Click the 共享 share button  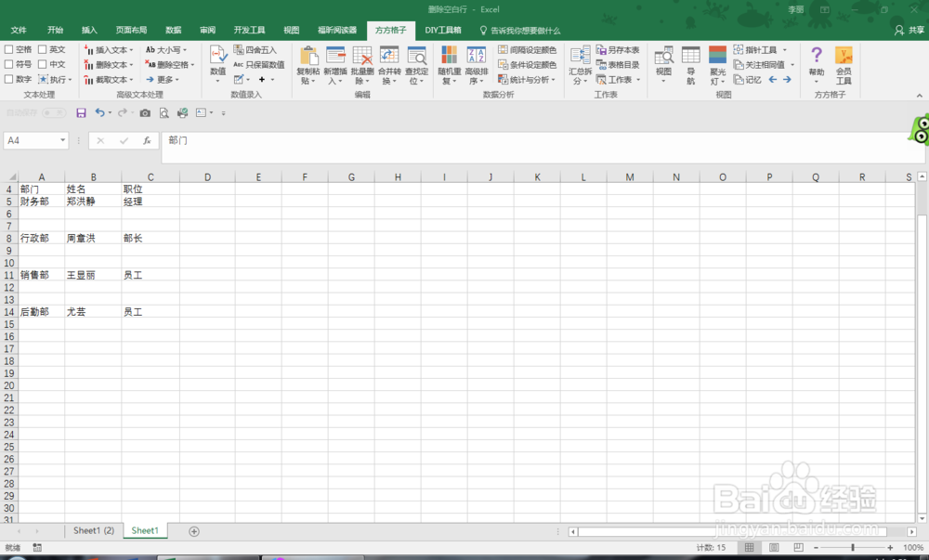point(909,31)
